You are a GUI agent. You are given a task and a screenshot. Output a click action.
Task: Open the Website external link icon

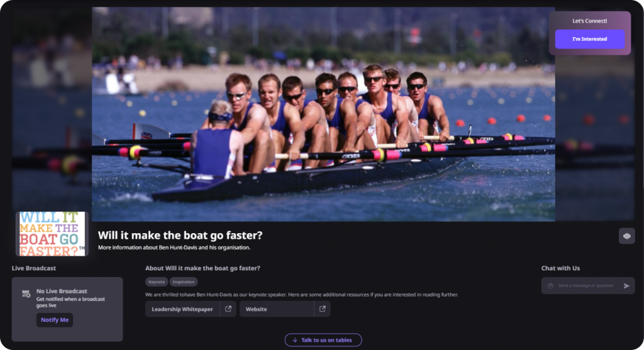(323, 309)
